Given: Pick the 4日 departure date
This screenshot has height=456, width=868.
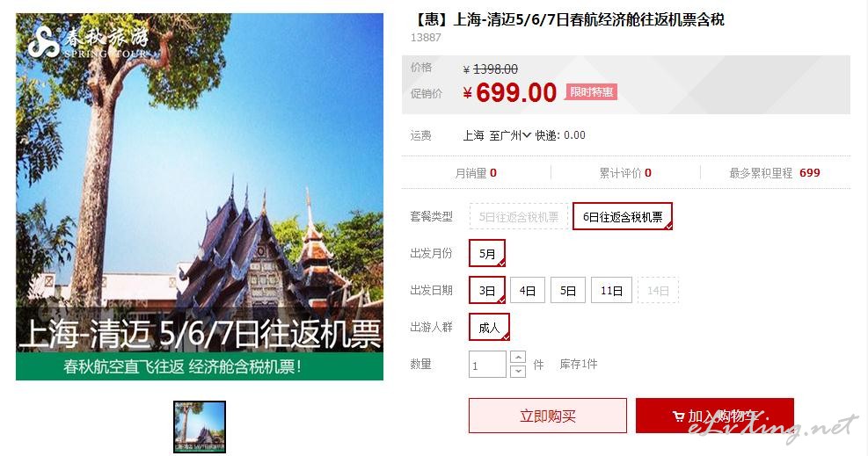Looking at the screenshot, I should pyautogui.click(x=528, y=290).
